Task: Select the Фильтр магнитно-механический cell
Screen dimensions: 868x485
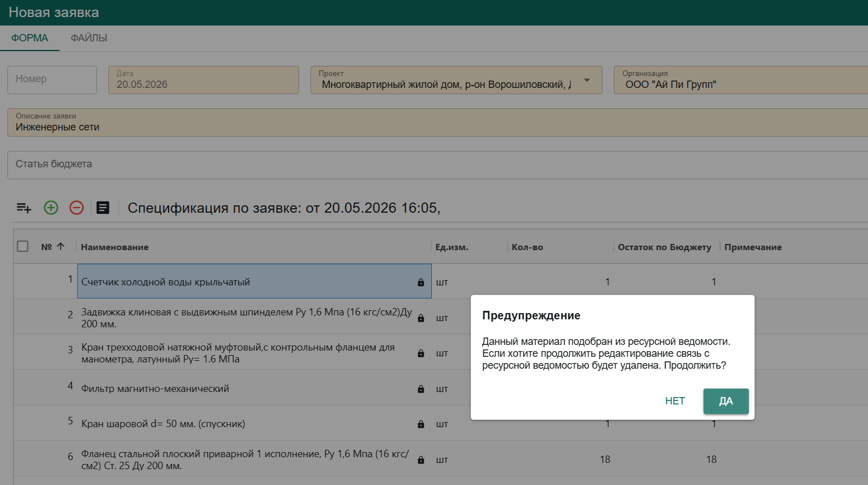Action: pyautogui.click(x=254, y=389)
